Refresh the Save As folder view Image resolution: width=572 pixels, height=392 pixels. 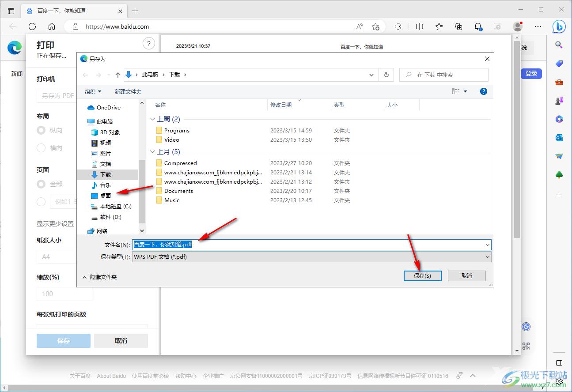pos(386,75)
